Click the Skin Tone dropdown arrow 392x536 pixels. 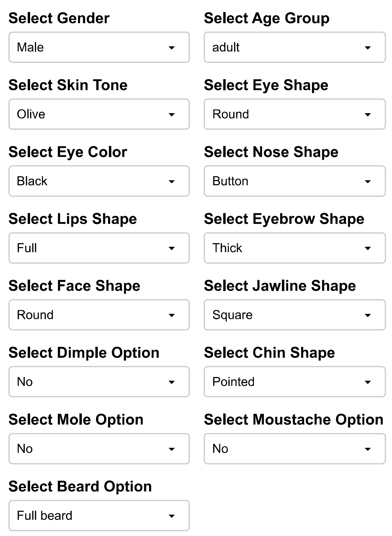(171, 114)
